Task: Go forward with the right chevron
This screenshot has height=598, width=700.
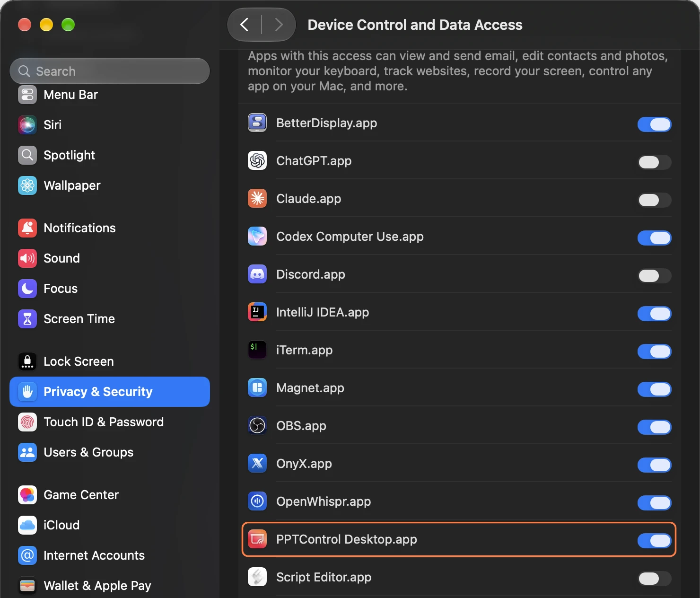Action: coord(279,25)
